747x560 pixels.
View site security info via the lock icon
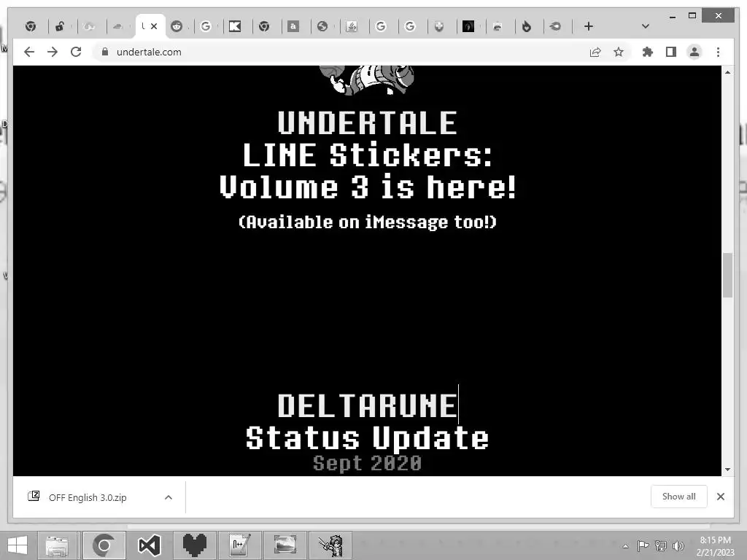tap(105, 52)
